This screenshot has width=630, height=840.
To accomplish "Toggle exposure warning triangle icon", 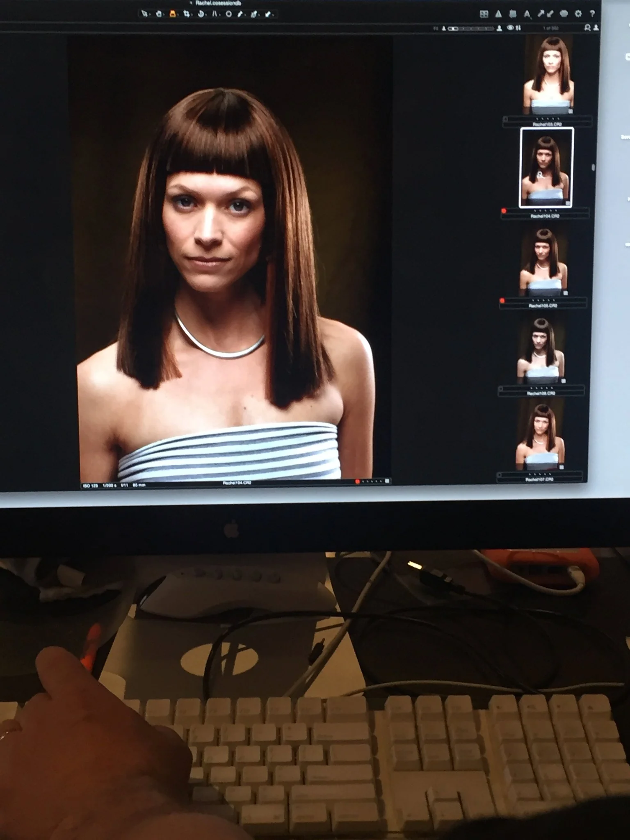I will (498, 14).
